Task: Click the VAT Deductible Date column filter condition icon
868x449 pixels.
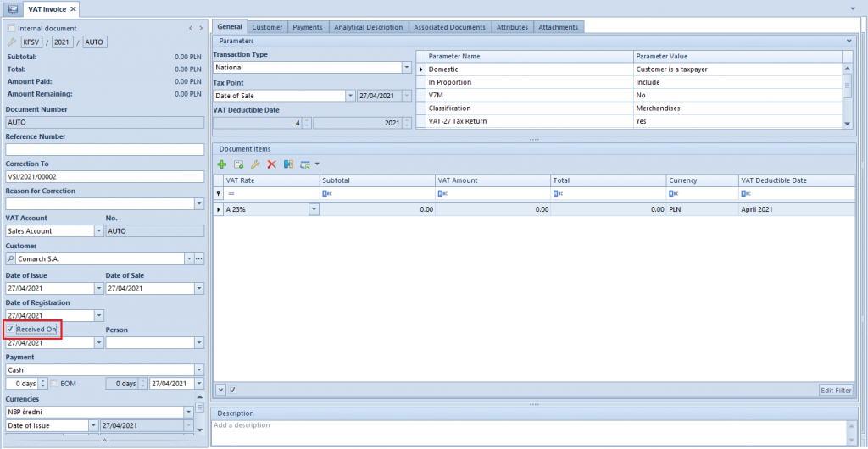Action: pos(745,194)
